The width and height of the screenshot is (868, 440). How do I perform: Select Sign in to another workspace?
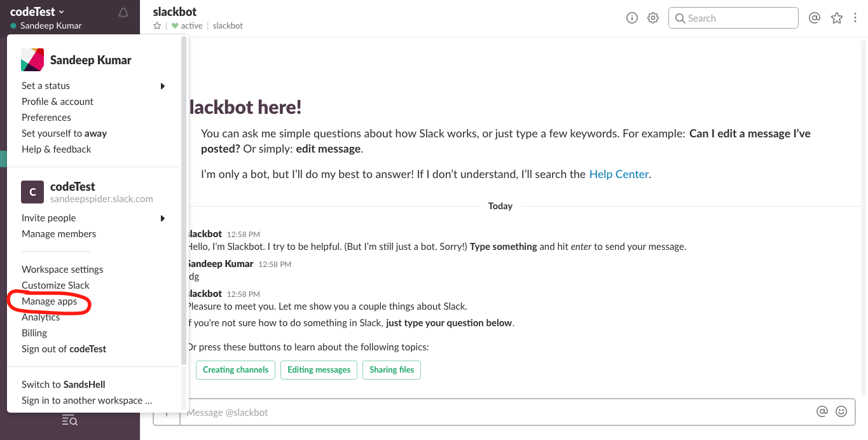point(87,401)
